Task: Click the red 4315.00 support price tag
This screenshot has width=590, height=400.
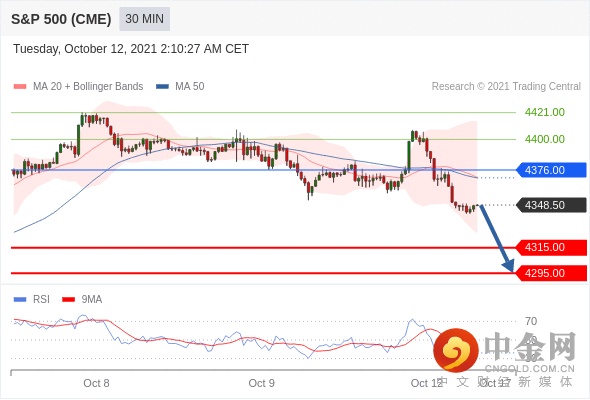Action: (551, 247)
